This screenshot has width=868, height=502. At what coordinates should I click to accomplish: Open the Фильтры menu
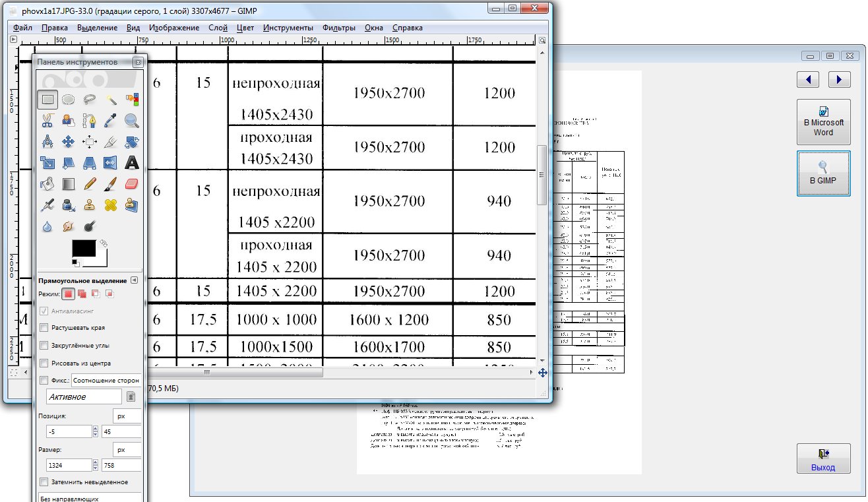pos(339,28)
